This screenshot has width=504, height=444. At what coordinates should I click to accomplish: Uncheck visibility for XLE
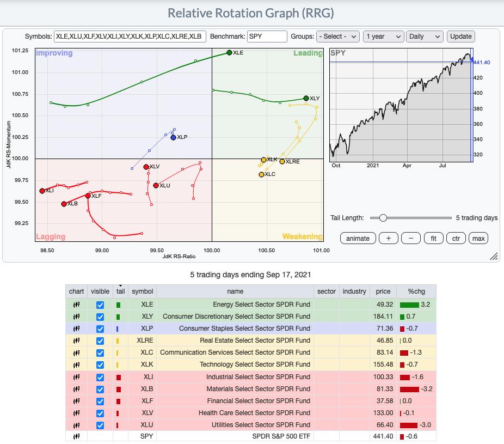(100, 305)
